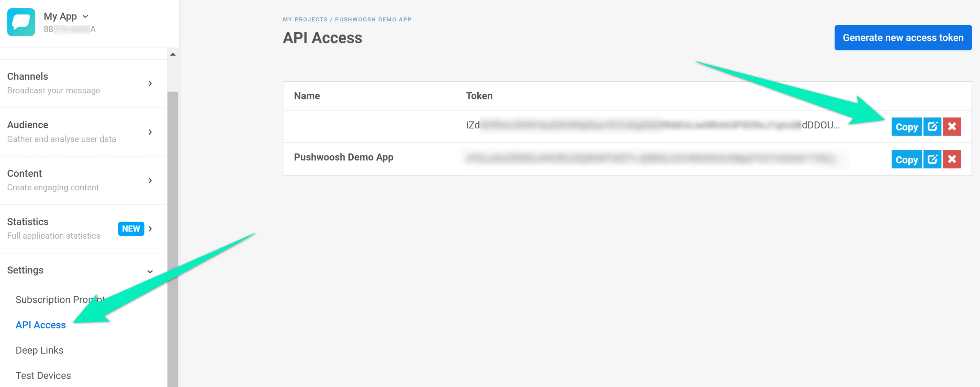Select API Access in sidebar
This screenshot has height=387, width=980.
(41, 325)
